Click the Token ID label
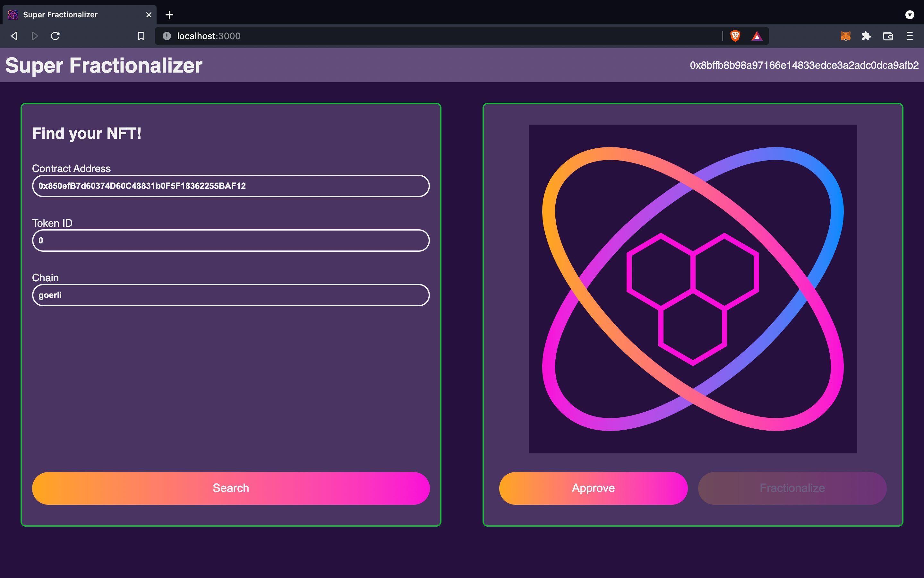 pos(52,223)
